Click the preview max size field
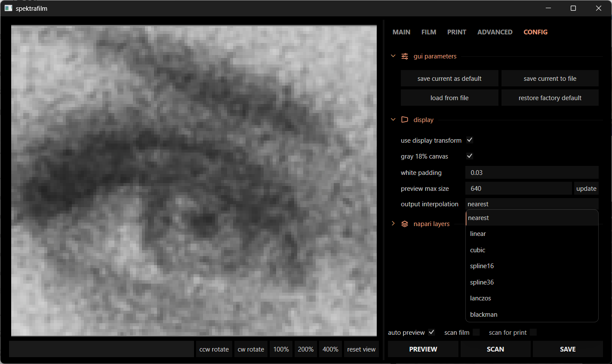Screen dimensions: 612x364 point(519,188)
